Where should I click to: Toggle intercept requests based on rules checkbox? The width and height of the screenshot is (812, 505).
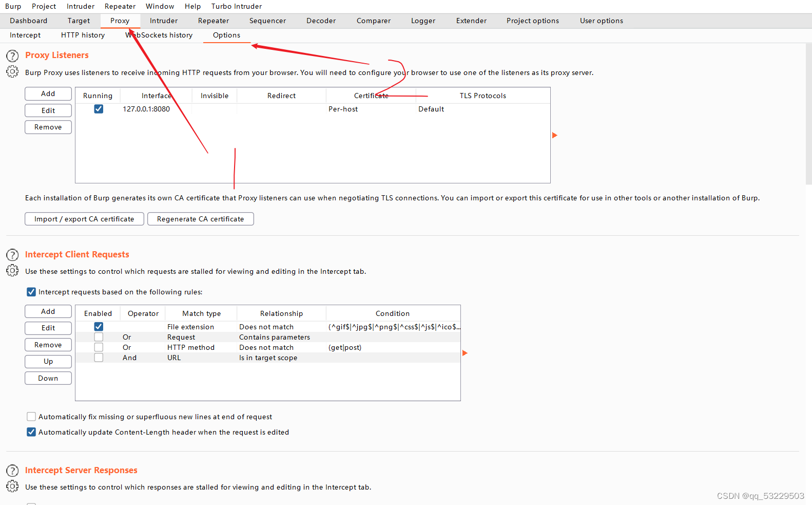click(x=31, y=292)
